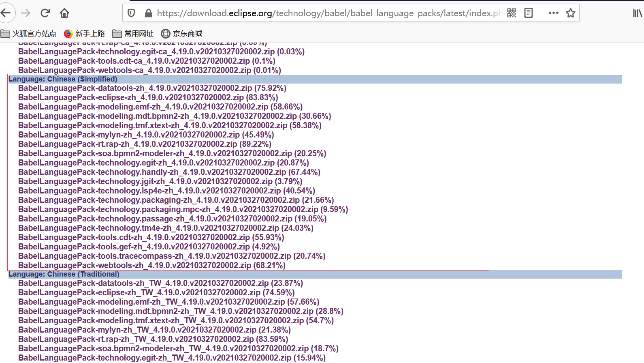This screenshot has height=363, width=644.
Task: Download BabelLanguagePack-technology.egit-zh_TW zip
Action: tap(172, 358)
